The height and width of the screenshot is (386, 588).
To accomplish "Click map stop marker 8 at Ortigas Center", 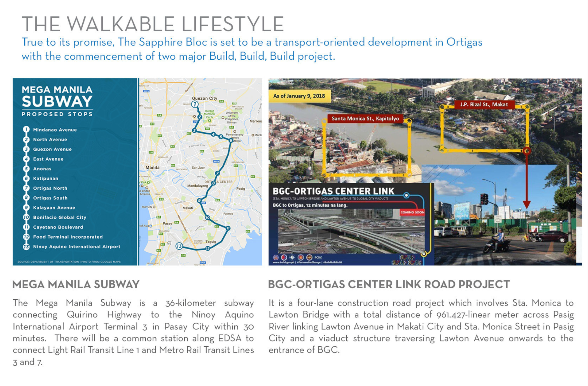I will pos(213,183).
